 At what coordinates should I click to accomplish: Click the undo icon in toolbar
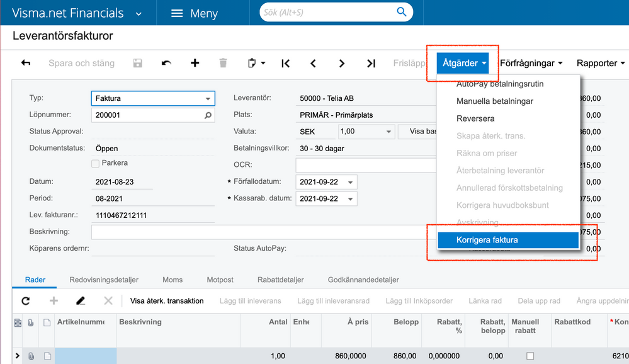[166, 63]
